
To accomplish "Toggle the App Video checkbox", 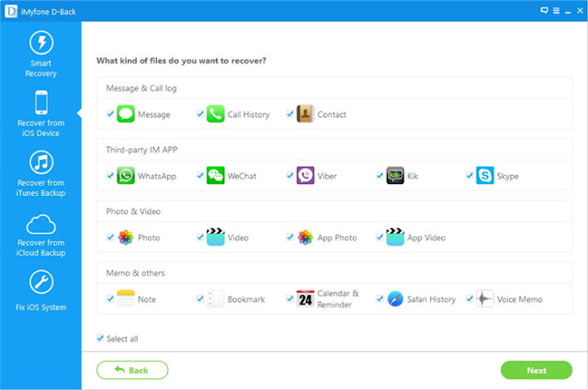I will [x=379, y=237].
